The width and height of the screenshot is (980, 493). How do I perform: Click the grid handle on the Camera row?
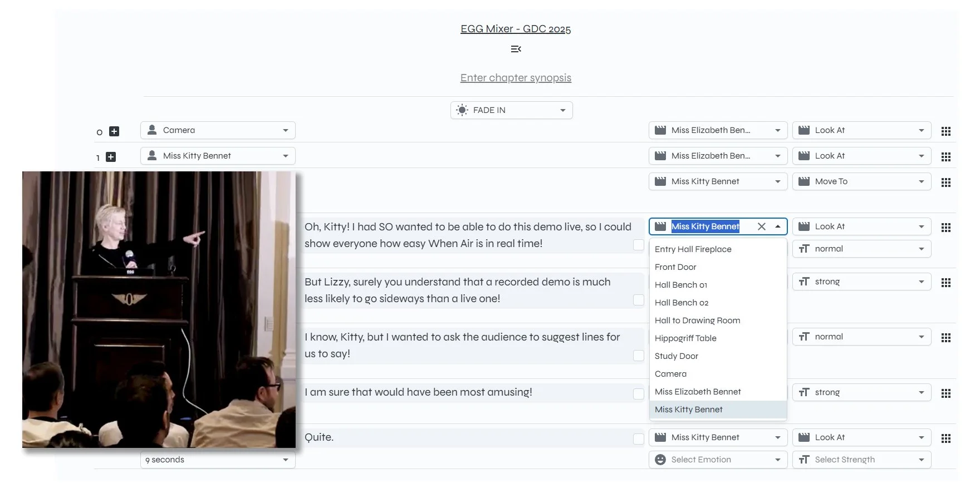coord(945,131)
